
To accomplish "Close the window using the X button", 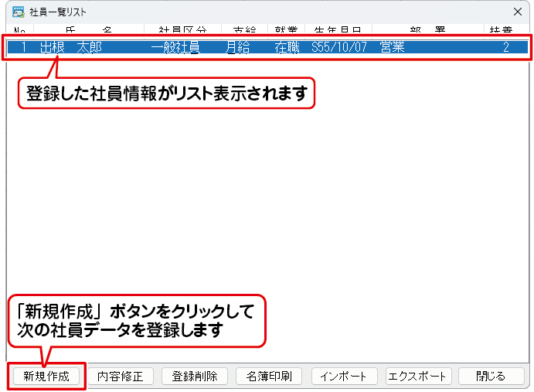I will click(x=518, y=12).
